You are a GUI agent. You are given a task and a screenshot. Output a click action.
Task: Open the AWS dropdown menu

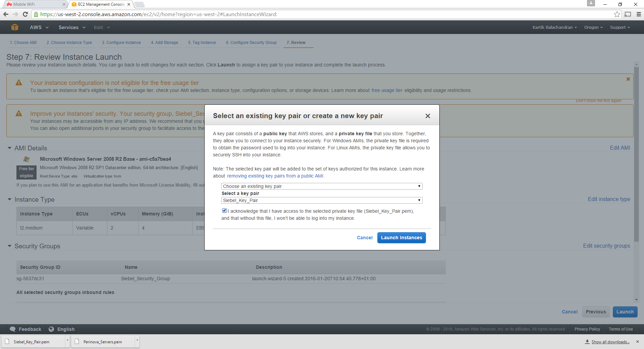point(39,28)
